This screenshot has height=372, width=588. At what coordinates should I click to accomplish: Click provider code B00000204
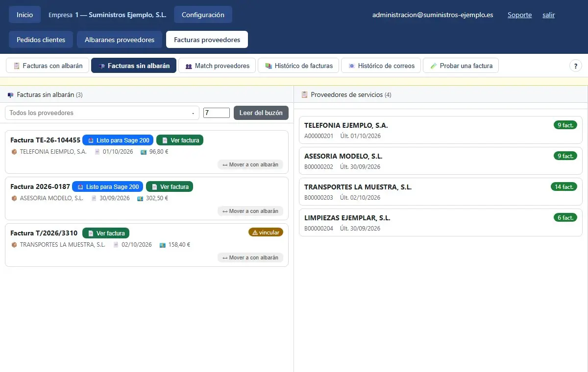pos(318,229)
